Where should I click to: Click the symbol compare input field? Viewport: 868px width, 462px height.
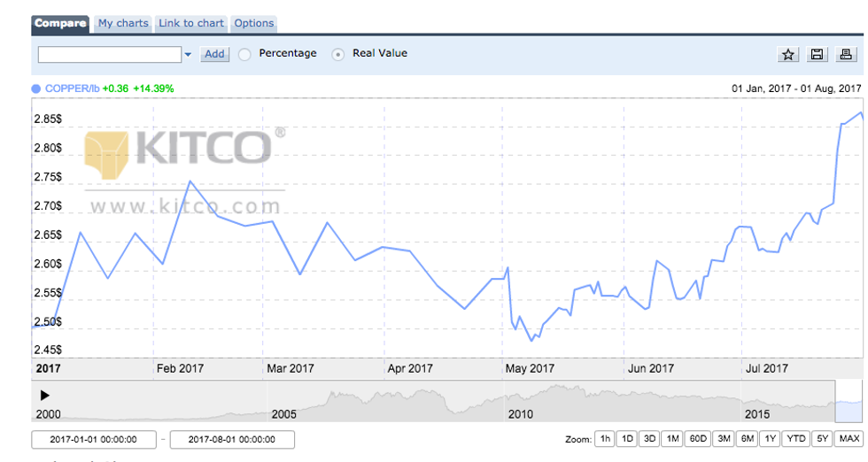[x=110, y=54]
